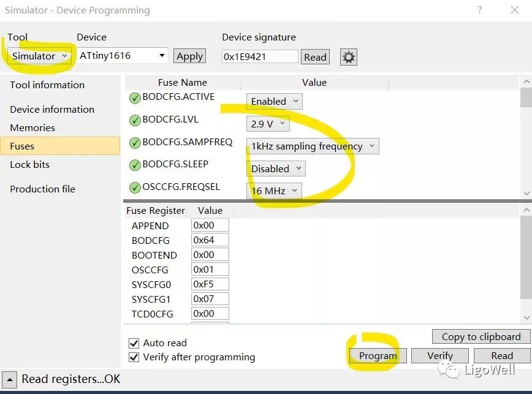
Task: Click Read next to Device signature
Action: tap(315, 57)
